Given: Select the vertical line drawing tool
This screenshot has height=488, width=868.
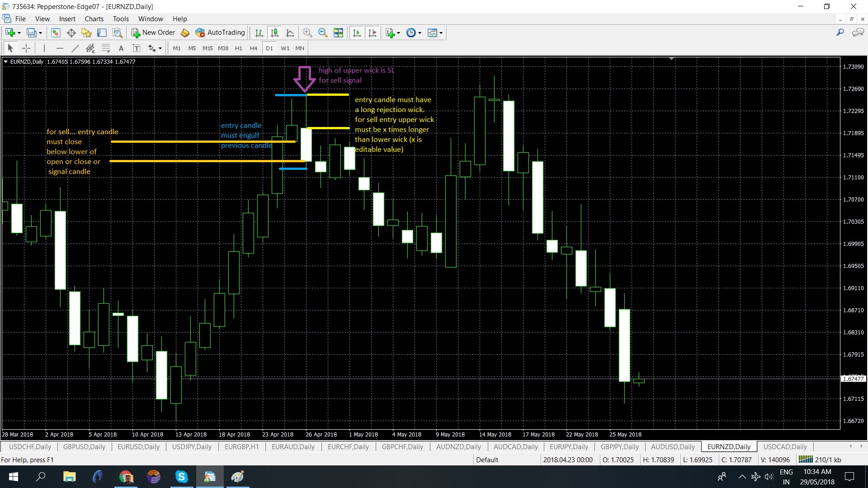Looking at the screenshot, I should 44,48.
